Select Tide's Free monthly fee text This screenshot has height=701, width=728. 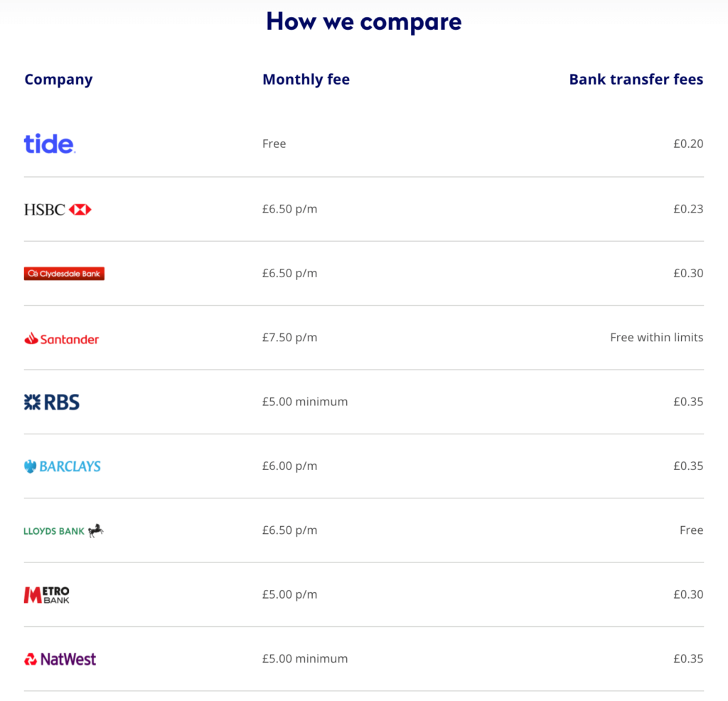point(274,144)
